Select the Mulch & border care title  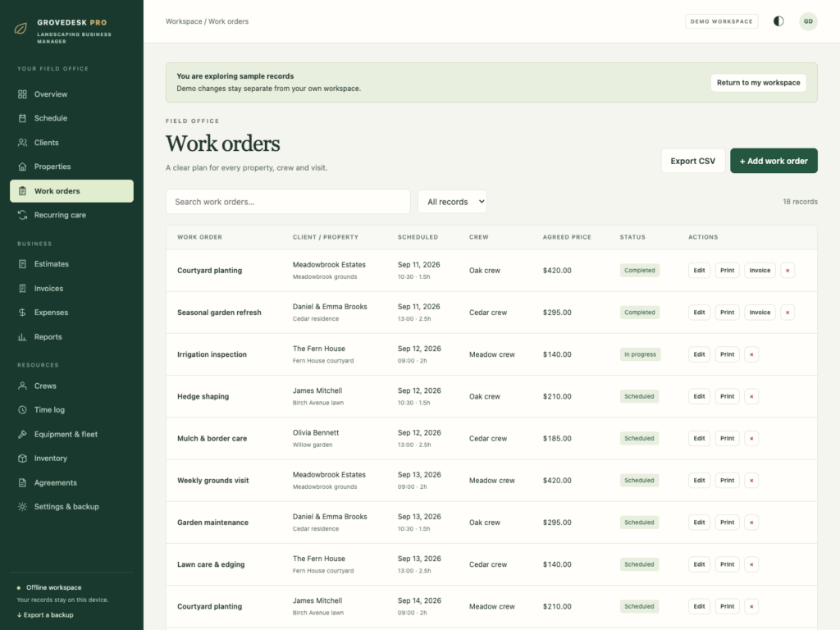[212, 438]
